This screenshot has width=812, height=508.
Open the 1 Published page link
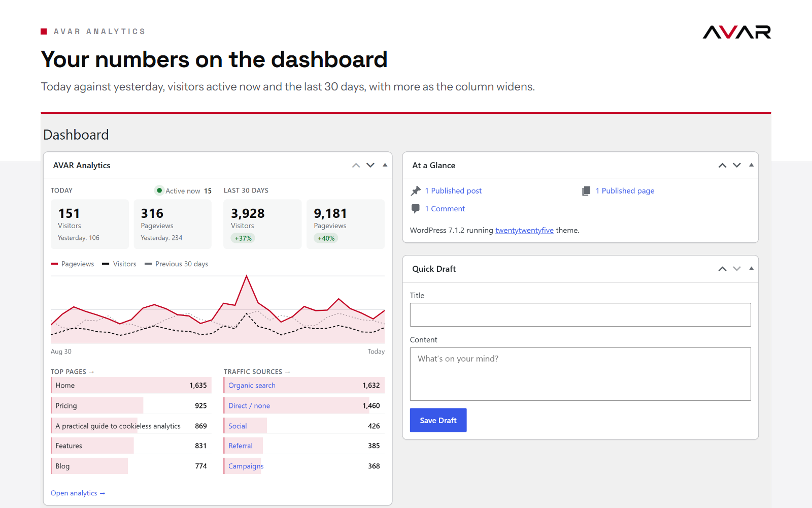[625, 190]
